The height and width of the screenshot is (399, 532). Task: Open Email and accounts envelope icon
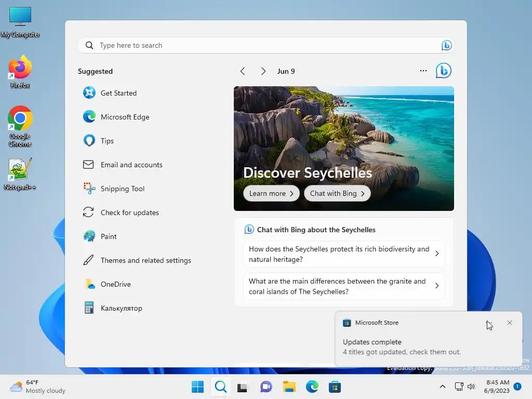coord(88,165)
